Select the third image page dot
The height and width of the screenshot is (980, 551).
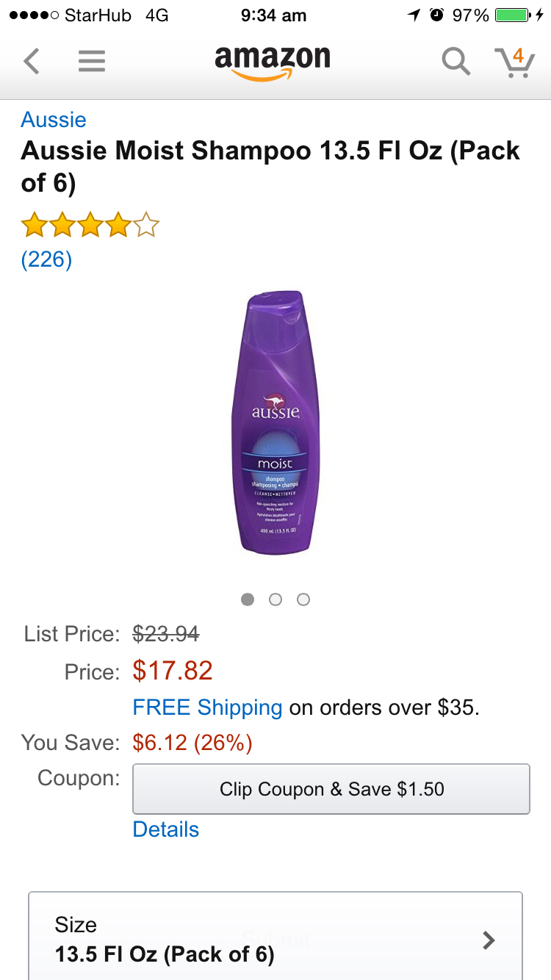[x=303, y=599]
